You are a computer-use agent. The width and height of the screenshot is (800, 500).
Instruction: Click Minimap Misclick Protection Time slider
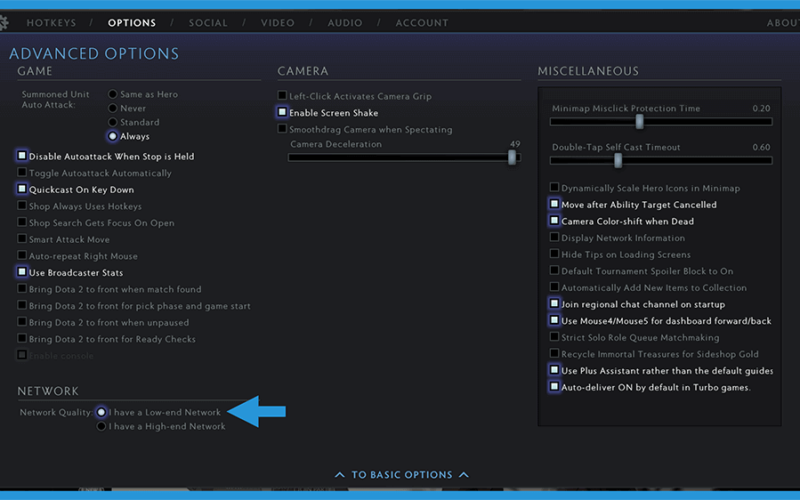point(661,121)
